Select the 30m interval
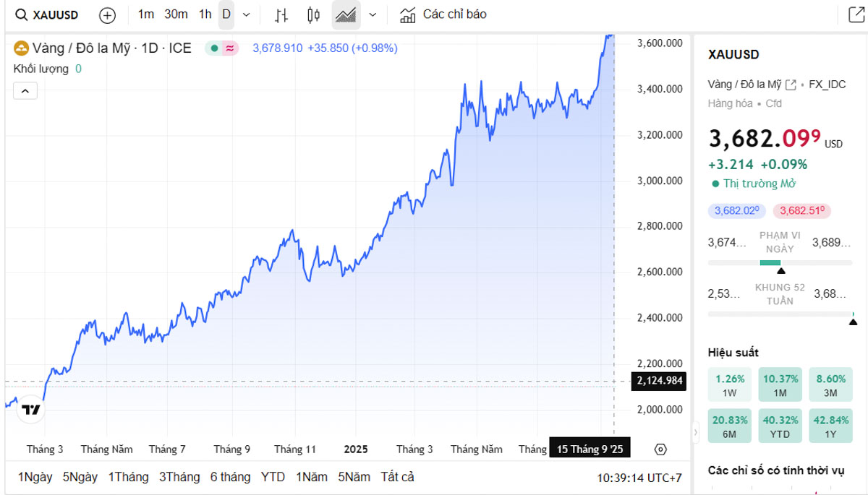The width and height of the screenshot is (868, 495). pyautogui.click(x=176, y=14)
